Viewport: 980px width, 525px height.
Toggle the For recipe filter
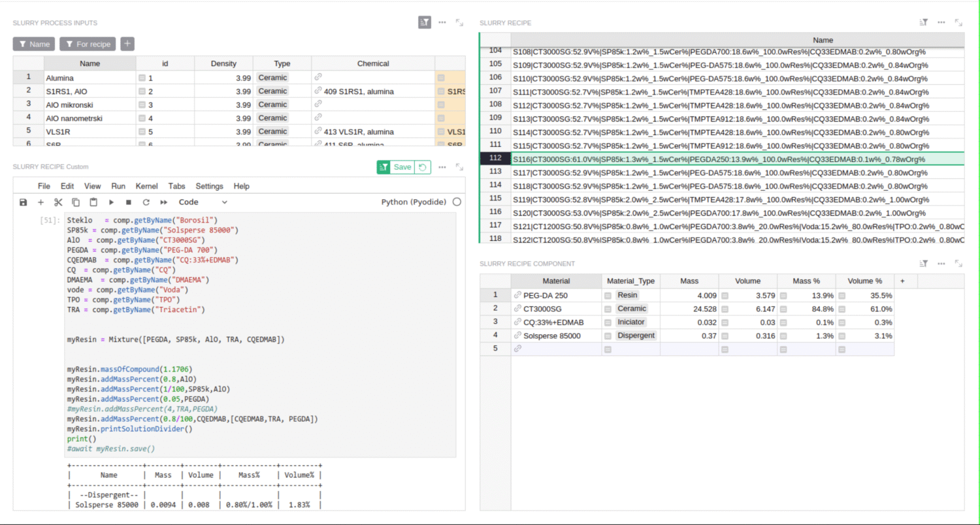88,44
